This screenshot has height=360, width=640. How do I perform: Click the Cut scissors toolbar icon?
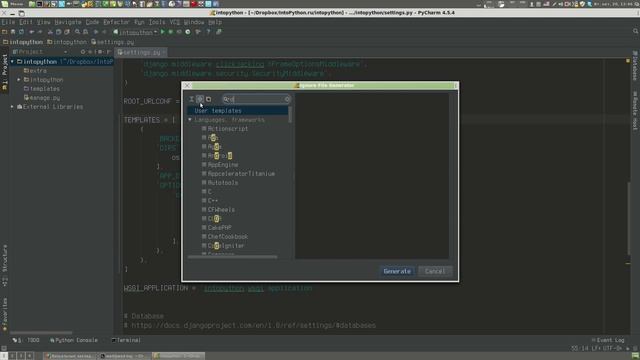[x=50, y=32]
